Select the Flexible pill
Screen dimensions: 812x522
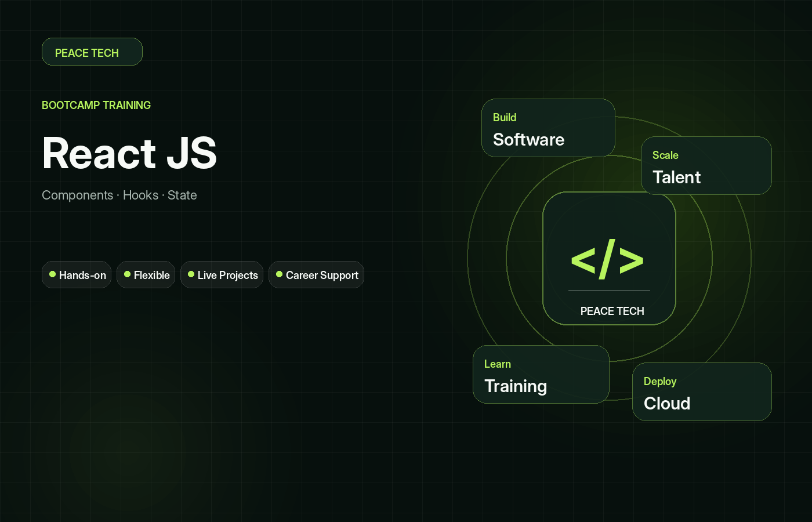(146, 275)
